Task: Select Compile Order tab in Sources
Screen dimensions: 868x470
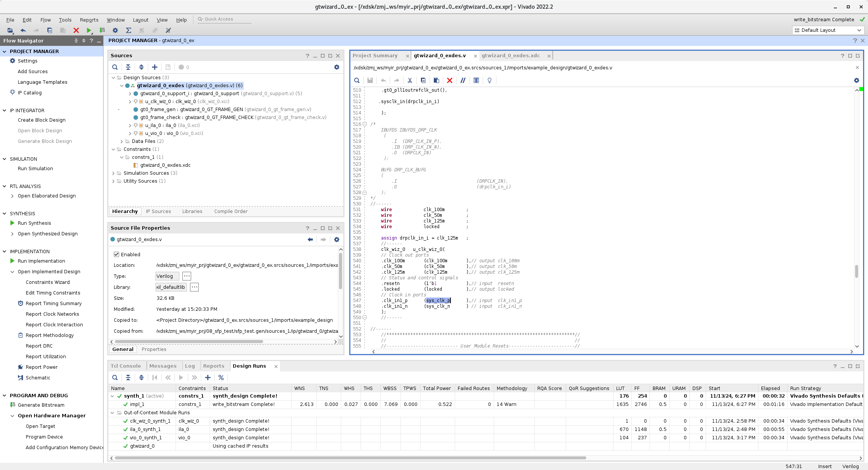Action: (231, 211)
